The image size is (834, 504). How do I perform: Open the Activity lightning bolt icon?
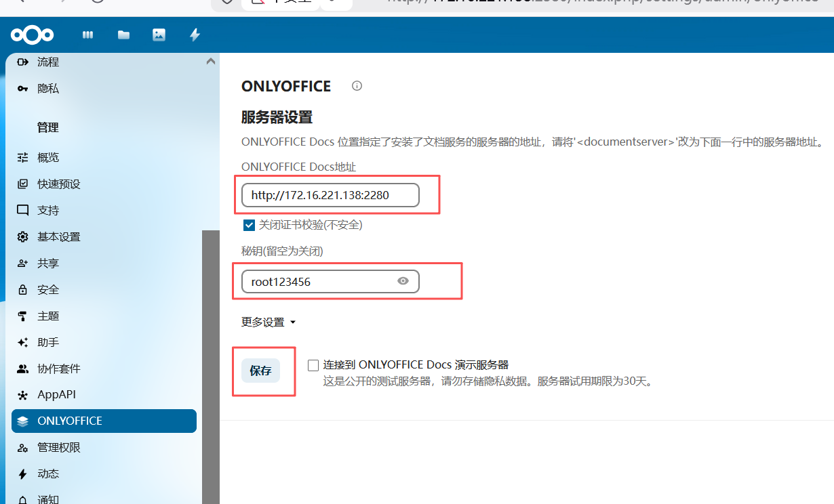(x=195, y=35)
